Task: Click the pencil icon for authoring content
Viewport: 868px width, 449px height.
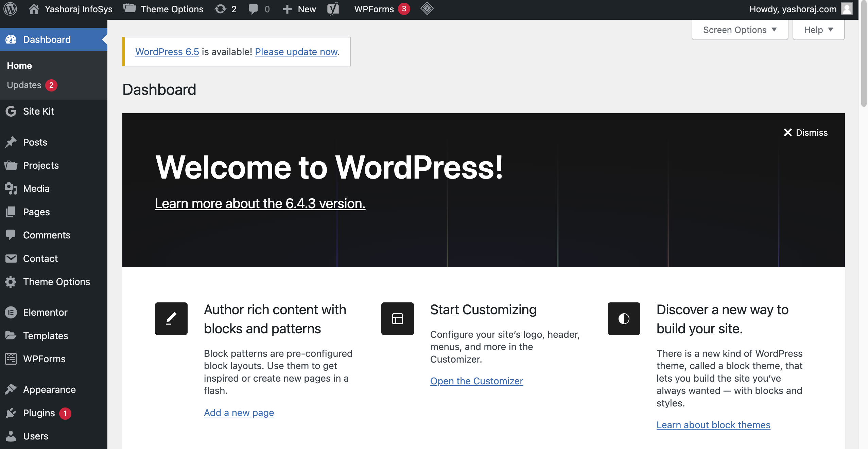Action: click(171, 319)
